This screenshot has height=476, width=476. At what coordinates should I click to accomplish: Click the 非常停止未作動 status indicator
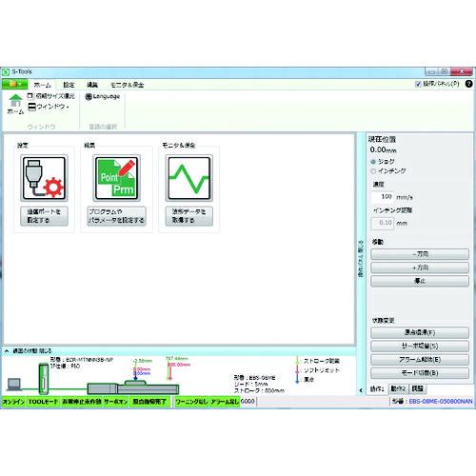(x=82, y=402)
